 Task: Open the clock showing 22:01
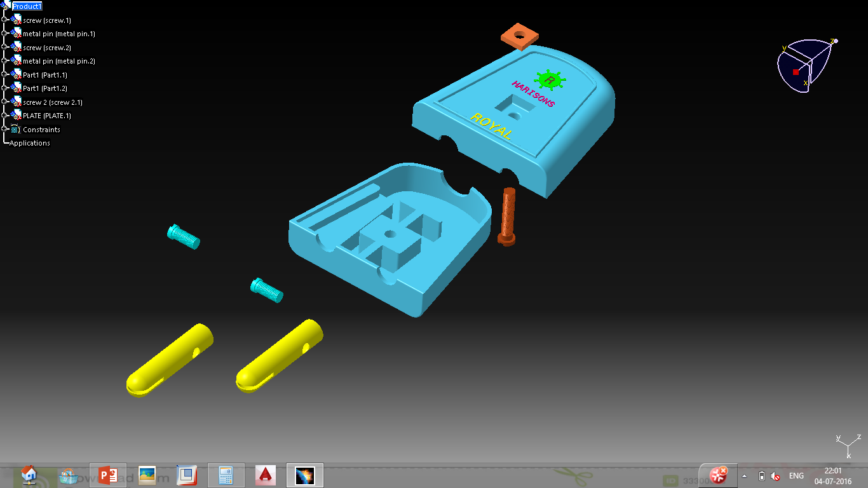833,476
